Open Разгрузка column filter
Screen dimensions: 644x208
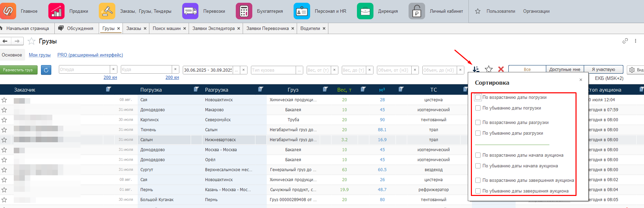261,90
